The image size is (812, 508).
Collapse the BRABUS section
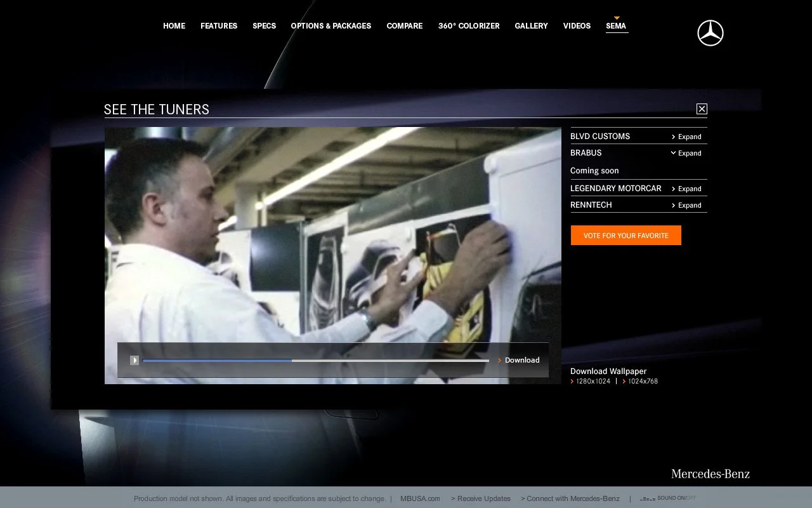point(686,153)
